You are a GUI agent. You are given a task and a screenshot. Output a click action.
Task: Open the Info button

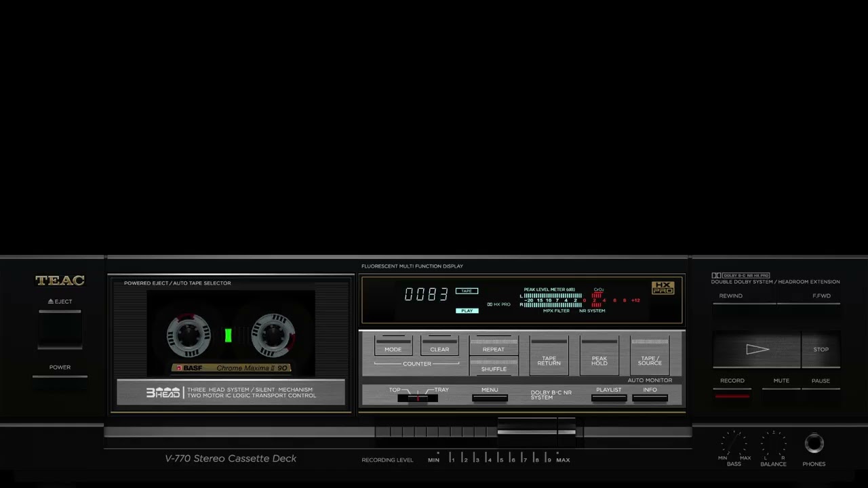point(650,399)
